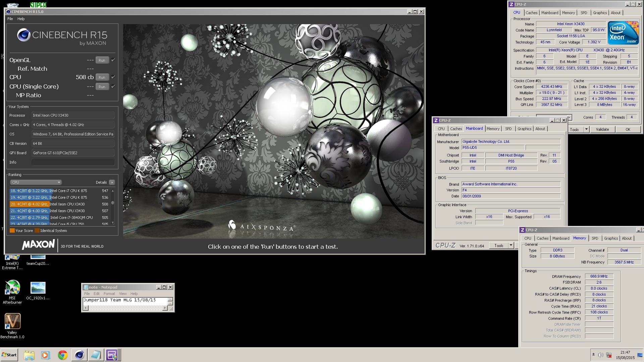Activate the Cinebench taskbar button
Image resolution: width=644 pixels, height=362 pixels.
tap(79, 355)
